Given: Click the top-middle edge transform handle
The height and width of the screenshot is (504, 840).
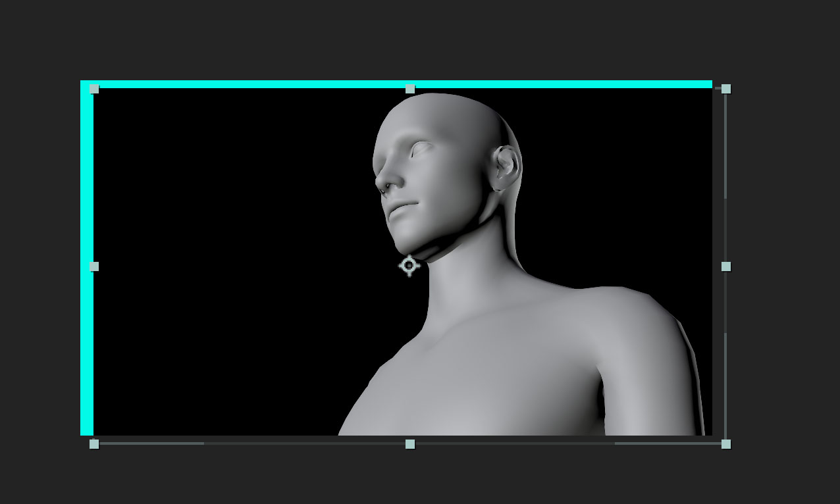Looking at the screenshot, I should tap(410, 89).
